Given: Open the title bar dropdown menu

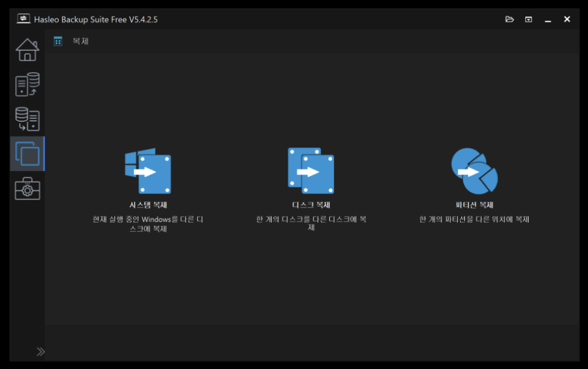Looking at the screenshot, I should tap(529, 19).
